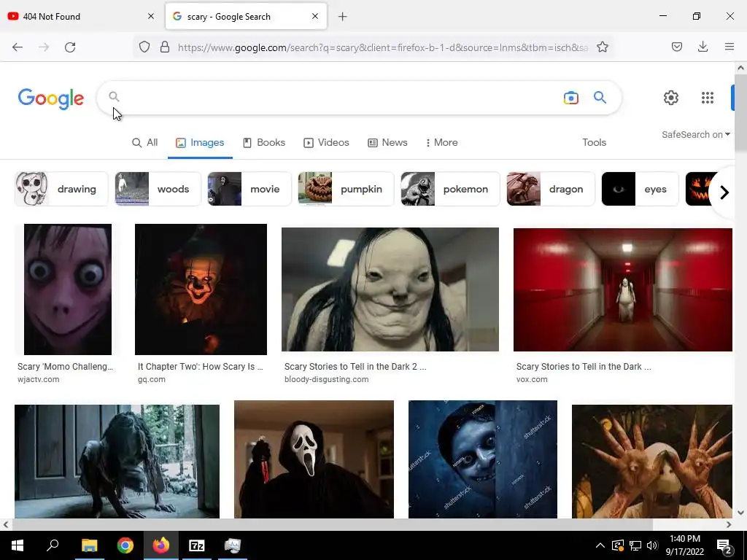Click the Google logo
Image resolution: width=747 pixels, height=560 pixels.
click(51, 98)
